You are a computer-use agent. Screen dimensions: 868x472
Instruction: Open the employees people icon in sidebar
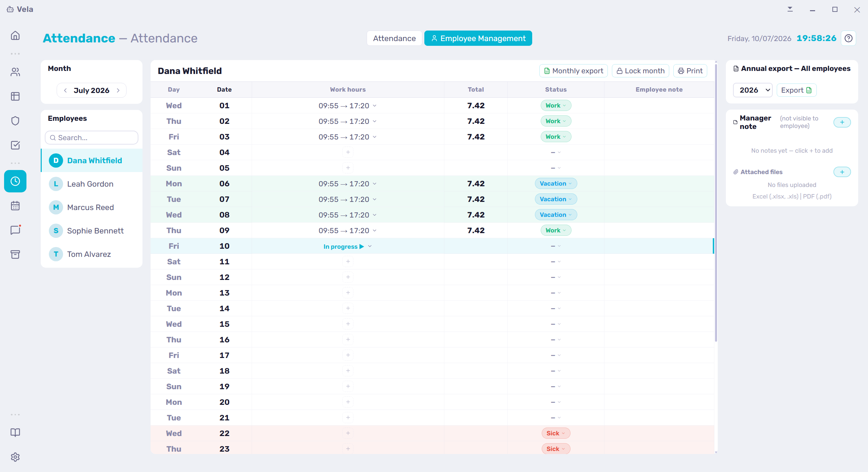point(15,72)
